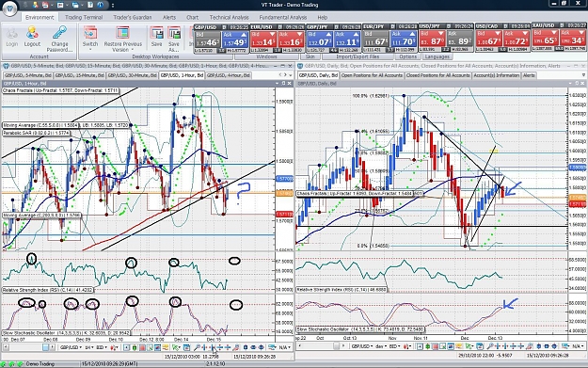Image resolution: width=588 pixels, height=368 pixels.
Task: Open GBP/USD symbol dropdown in 1-Hour chart toolbar
Action: point(71,347)
